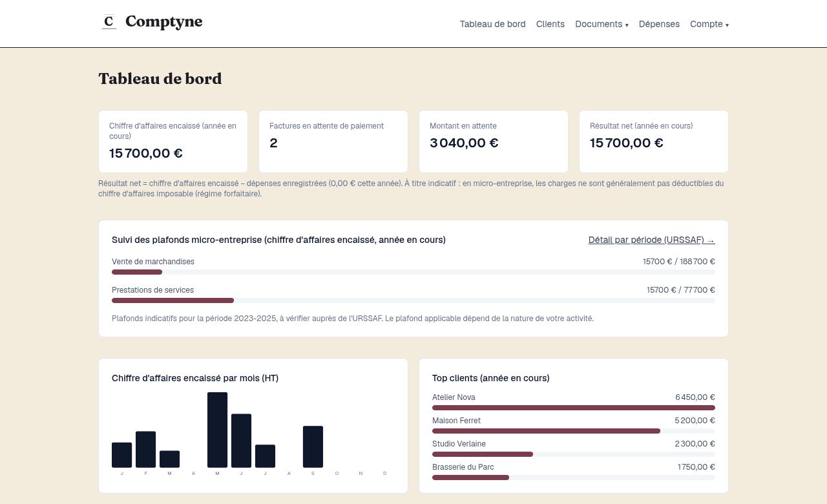Click the 2 300,00 € amount
The width and height of the screenshot is (827, 504).
coord(695,444)
